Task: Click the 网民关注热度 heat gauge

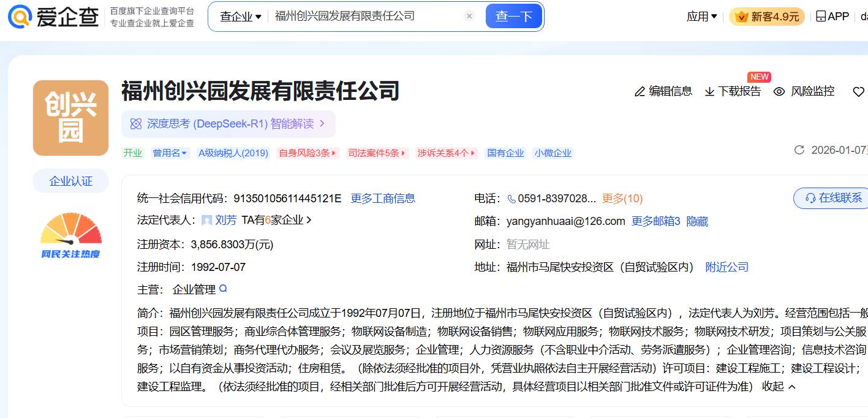Action: (x=70, y=236)
